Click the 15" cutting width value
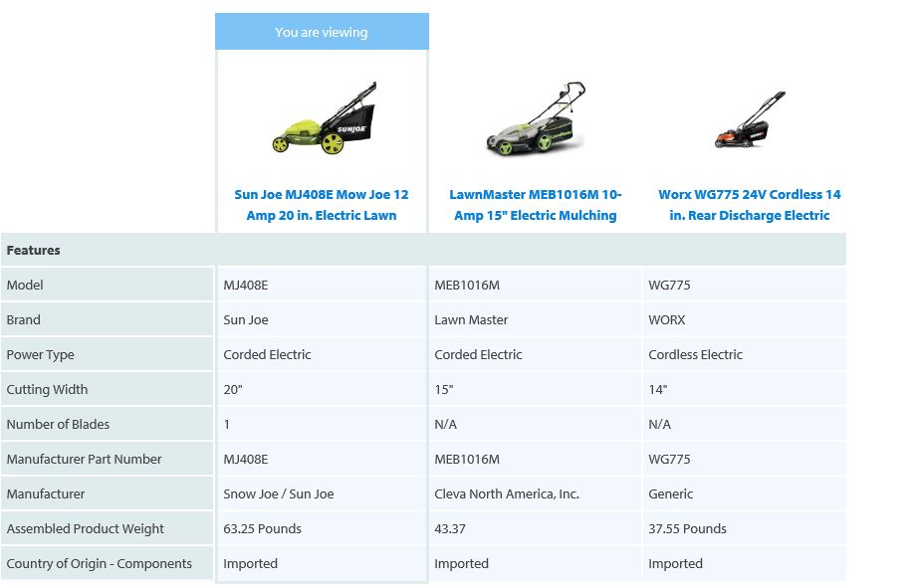The width and height of the screenshot is (908, 588). pyautogui.click(x=444, y=389)
